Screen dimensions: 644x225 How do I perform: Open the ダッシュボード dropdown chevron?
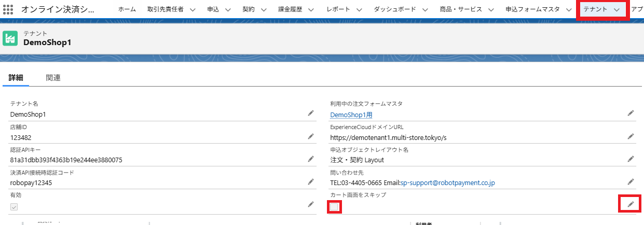pyautogui.click(x=425, y=10)
